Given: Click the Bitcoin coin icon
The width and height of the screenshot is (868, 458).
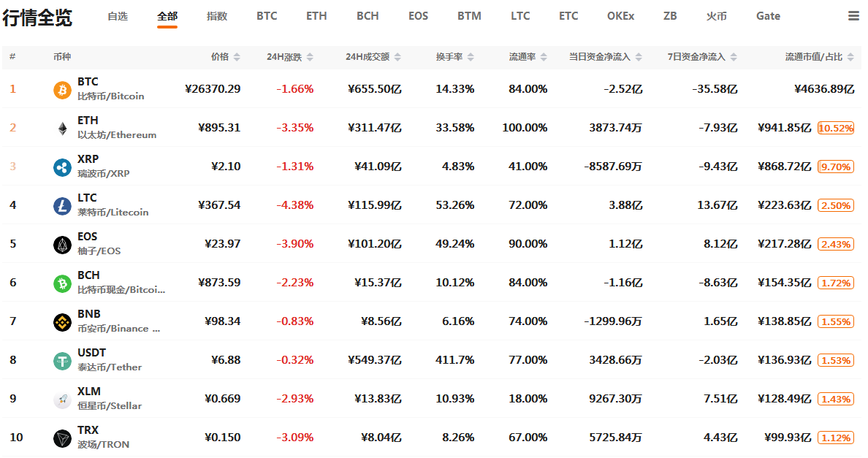Looking at the screenshot, I should tap(62, 89).
